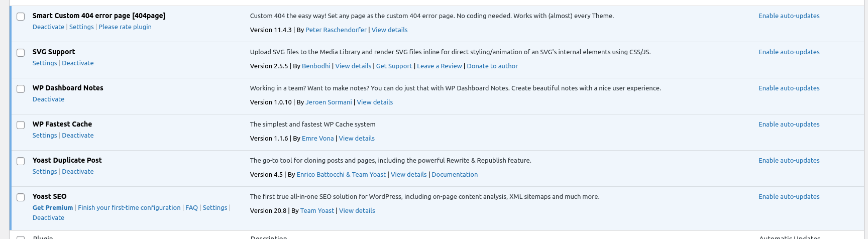The width and height of the screenshot is (868, 239).
Task: Select the Yoast SEO plugin checkbox
Action: click(x=21, y=197)
